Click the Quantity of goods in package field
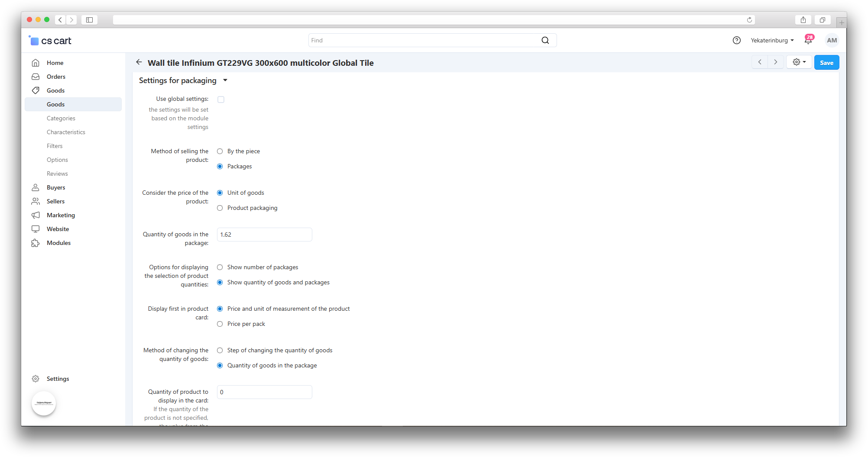Screen dimensions: 868x457 tap(264, 235)
